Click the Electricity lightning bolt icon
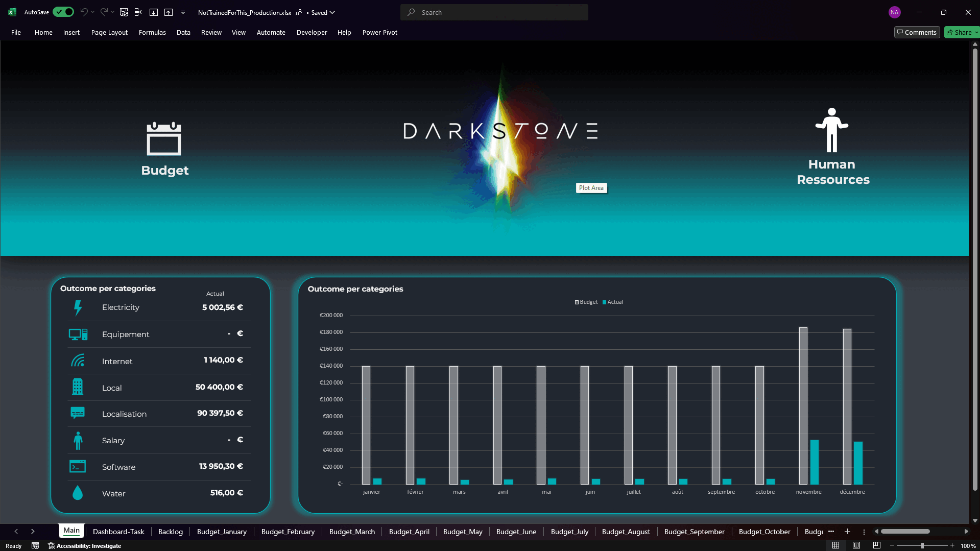 click(78, 307)
